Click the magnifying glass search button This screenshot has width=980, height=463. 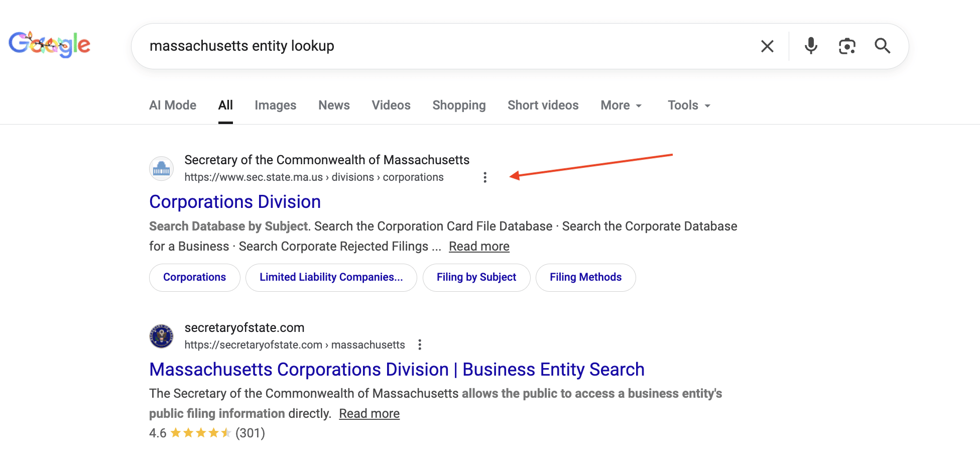coord(882,46)
